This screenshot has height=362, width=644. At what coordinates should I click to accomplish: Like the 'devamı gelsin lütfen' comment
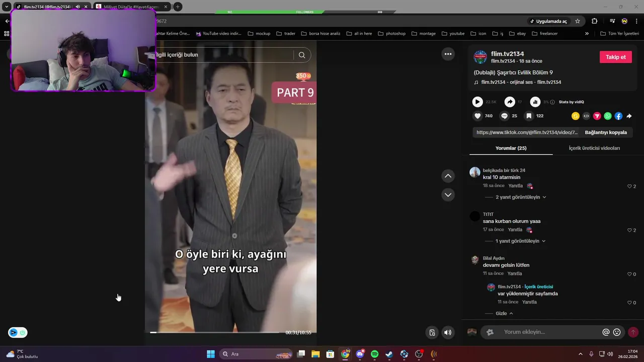[629, 274]
